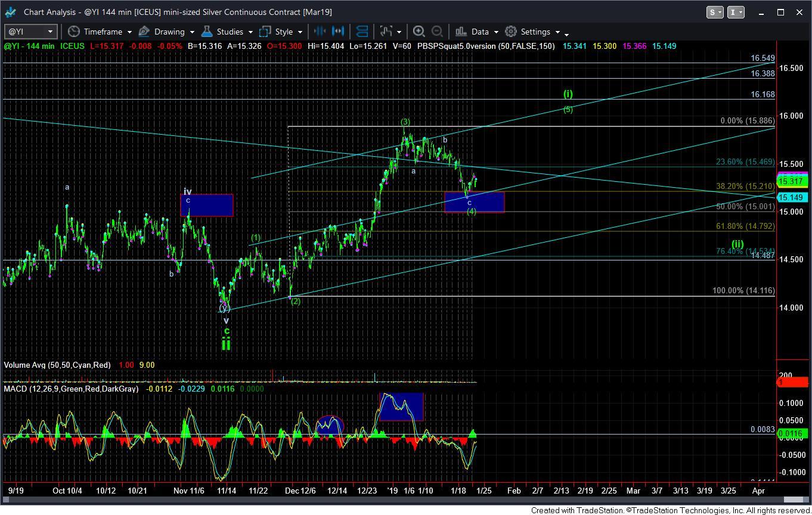Open the I interval-link dropdown
The image size is (812, 515).
(736, 12)
